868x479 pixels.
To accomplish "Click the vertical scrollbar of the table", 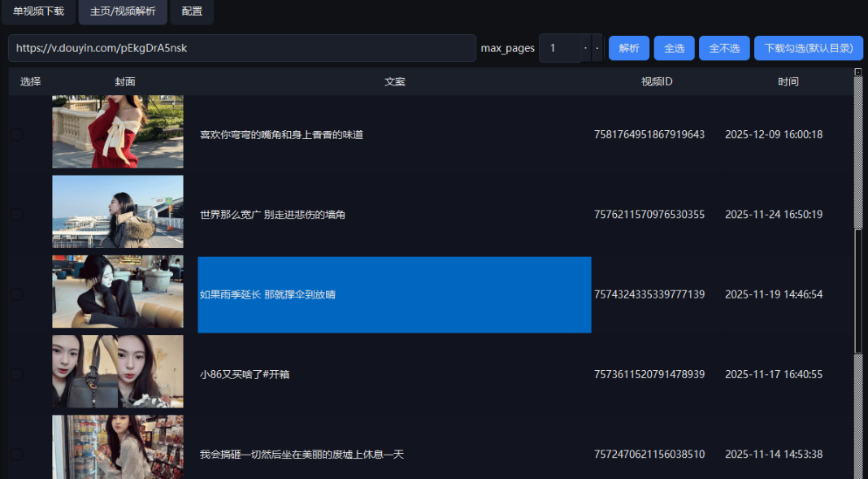I will [x=858, y=291].
